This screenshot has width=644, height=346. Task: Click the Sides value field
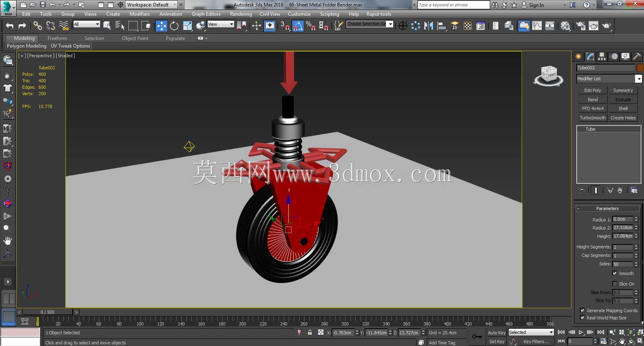coord(623,264)
